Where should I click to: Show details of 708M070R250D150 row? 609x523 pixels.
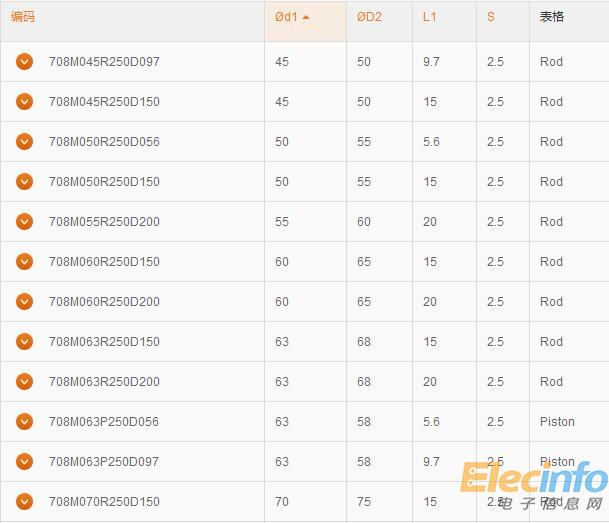(25, 502)
